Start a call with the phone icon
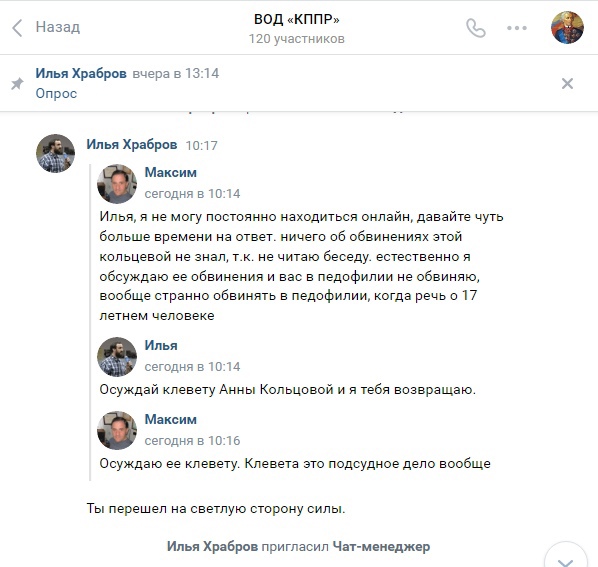This screenshot has height=567, width=598. pyautogui.click(x=476, y=28)
